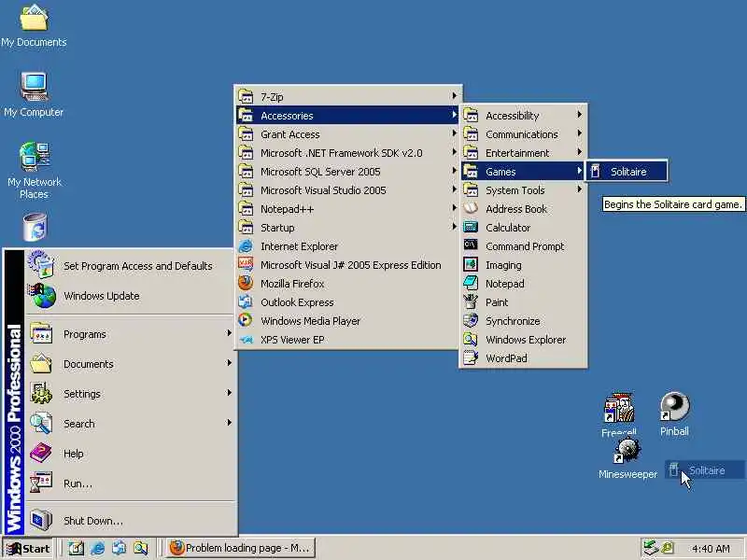Launch Microsoft Visual J# 2005 Express Edition

(347, 265)
